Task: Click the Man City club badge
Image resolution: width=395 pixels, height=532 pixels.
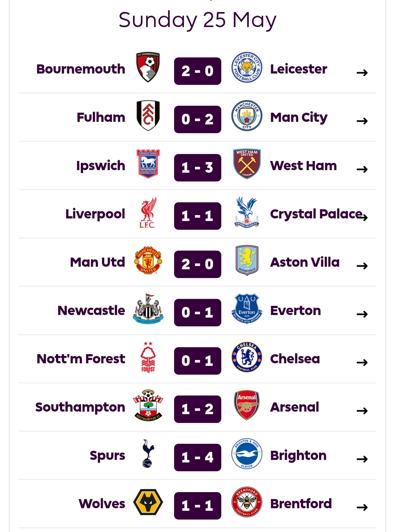Action: (x=247, y=116)
